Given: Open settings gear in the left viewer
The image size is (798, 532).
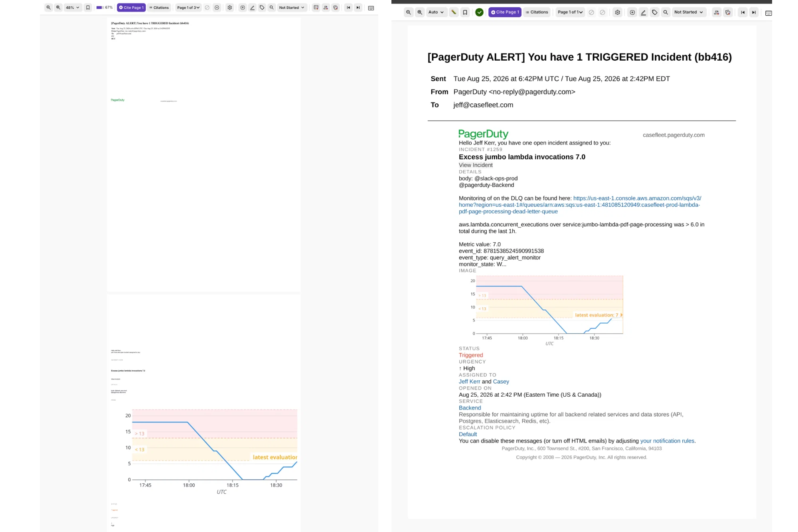Looking at the screenshot, I should click(230, 8).
